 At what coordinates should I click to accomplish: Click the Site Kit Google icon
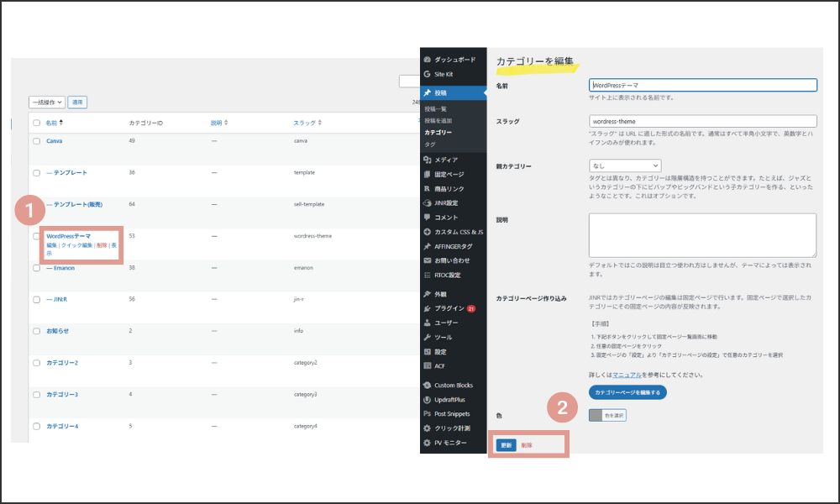point(427,74)
